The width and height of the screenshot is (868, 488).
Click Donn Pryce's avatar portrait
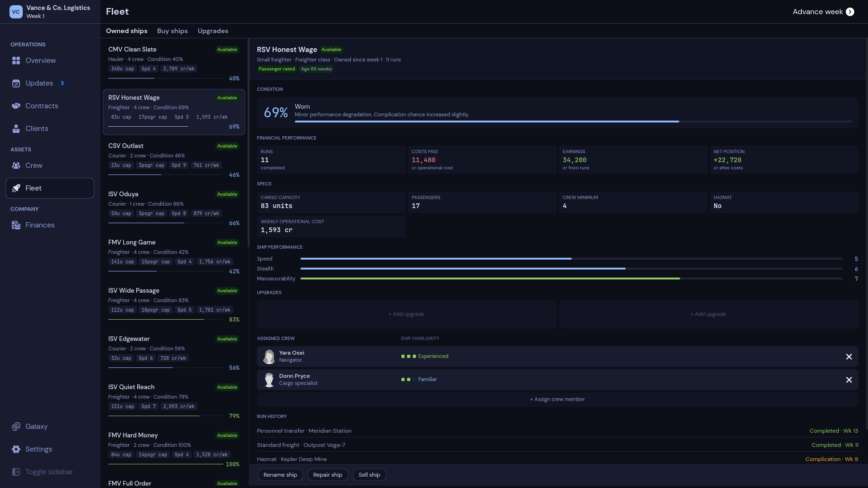tap(269, 380)
